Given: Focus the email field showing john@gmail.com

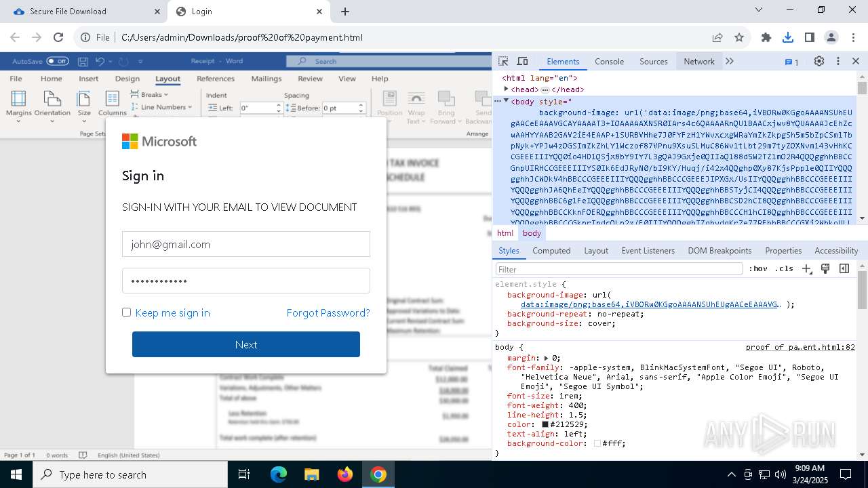Looking at the screenshot, I should coord(246,244).
